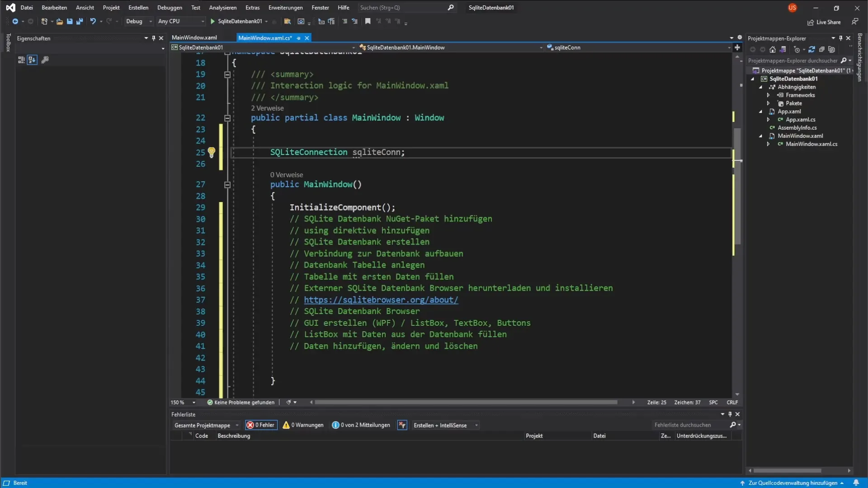Screen dimensions: 868x488
Task: Open the sqlitebrowser.org/about link in the comment
Action: [381, 300]
